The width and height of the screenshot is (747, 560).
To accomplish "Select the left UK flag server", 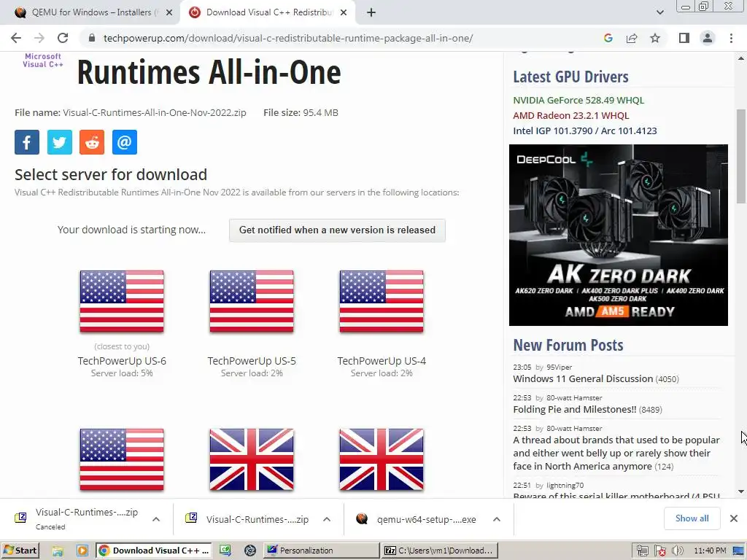I will [x=252, y=459].
